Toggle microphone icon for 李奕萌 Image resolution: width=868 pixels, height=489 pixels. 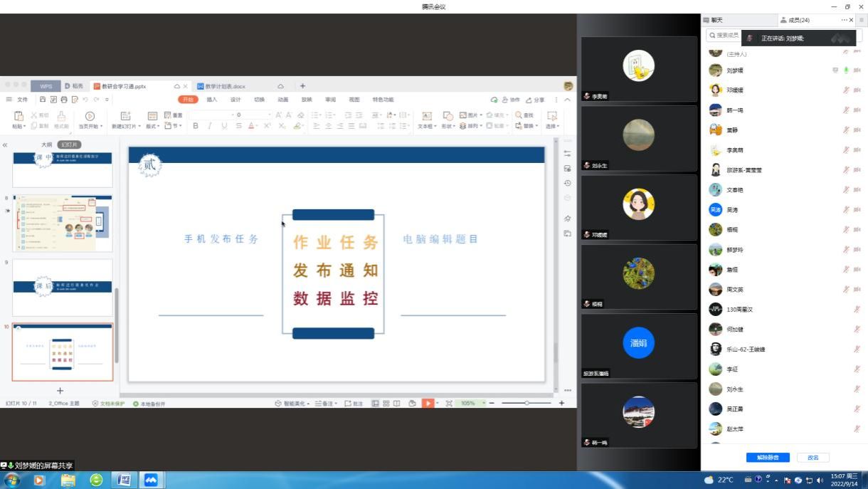(847, 150)
